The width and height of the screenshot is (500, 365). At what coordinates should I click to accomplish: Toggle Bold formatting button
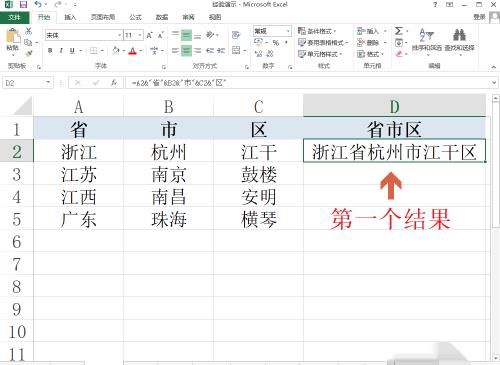(x=50, y=51)
